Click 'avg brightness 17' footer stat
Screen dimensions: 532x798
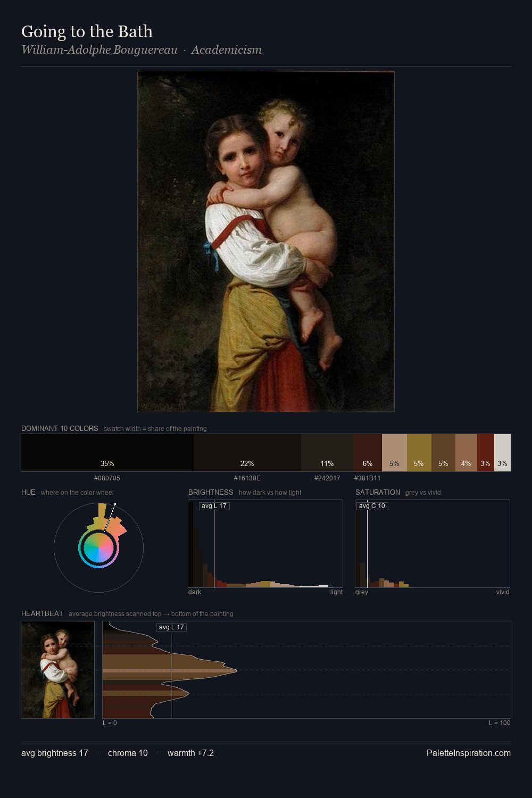[54, 753]
